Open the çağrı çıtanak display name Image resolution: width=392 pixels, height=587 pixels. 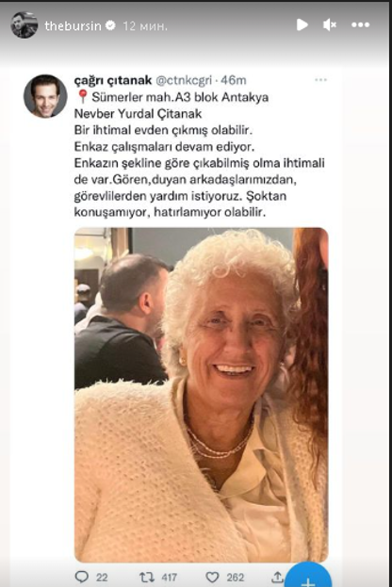point(113,80)
